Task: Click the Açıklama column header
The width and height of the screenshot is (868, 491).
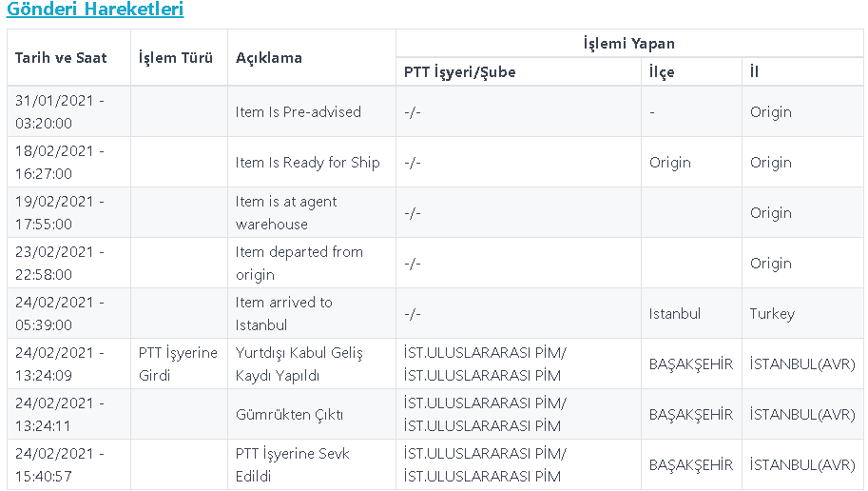Action: tap(269, 57)
